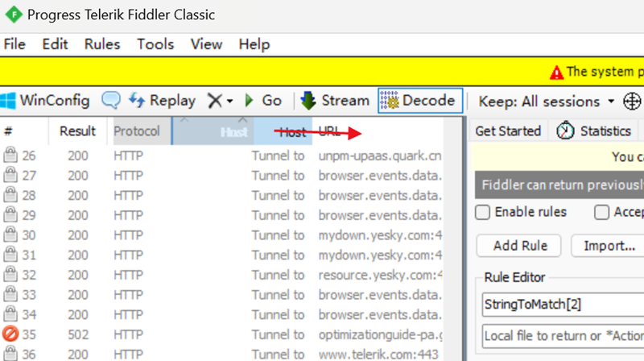644x361 pixels.
Task: Select the optimizationguide-pa URL row
Action: pos(380,334)
